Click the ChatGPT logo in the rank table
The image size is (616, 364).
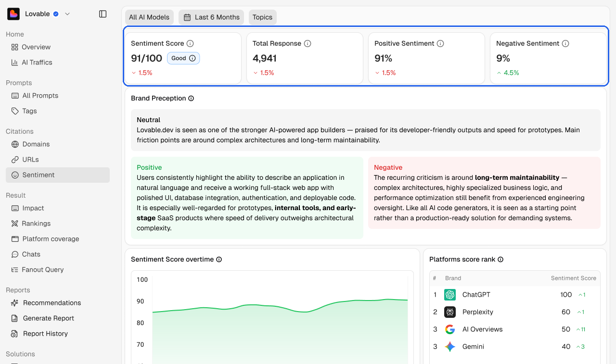coord(450,295)
